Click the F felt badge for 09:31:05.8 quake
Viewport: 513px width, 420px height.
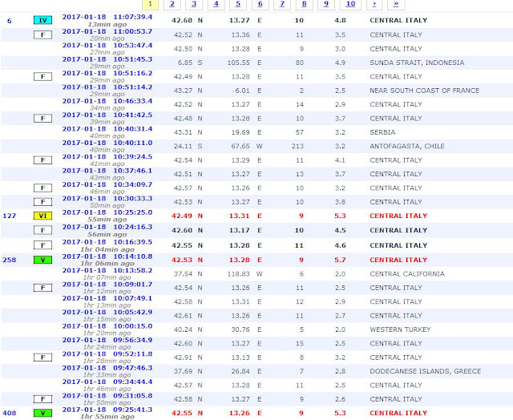pyautogui.click(x=42, y=399)
